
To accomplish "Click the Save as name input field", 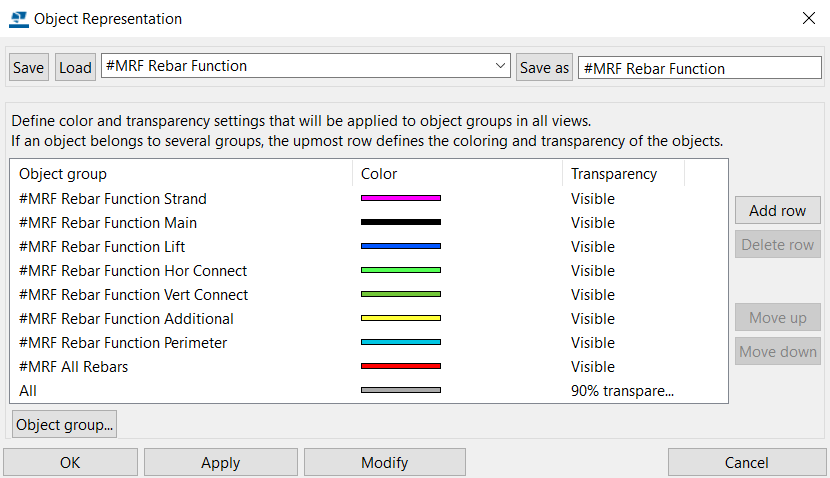I will click(699, 68).
